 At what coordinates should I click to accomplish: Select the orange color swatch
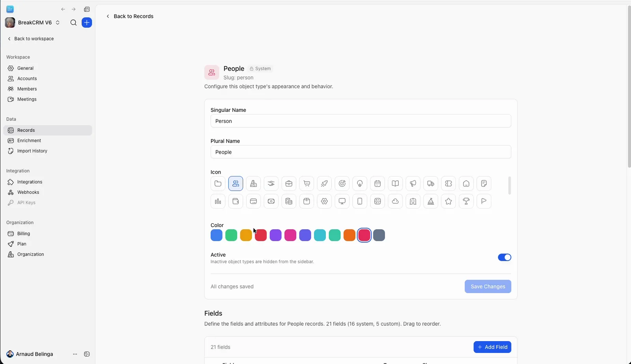349,235
